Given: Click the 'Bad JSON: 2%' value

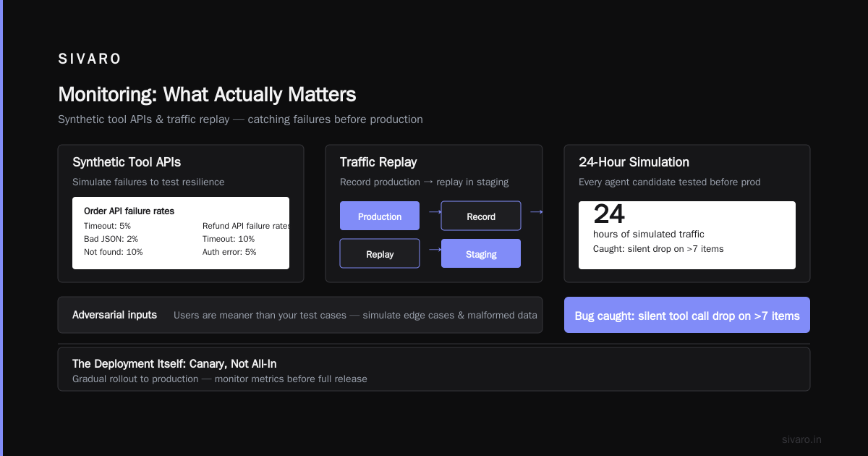Looking at the screenshot, I should coord(111,239).
